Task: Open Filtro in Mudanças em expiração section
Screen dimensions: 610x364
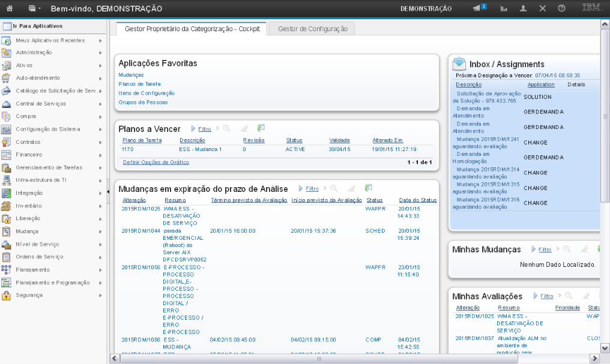Action: [312, 188]
